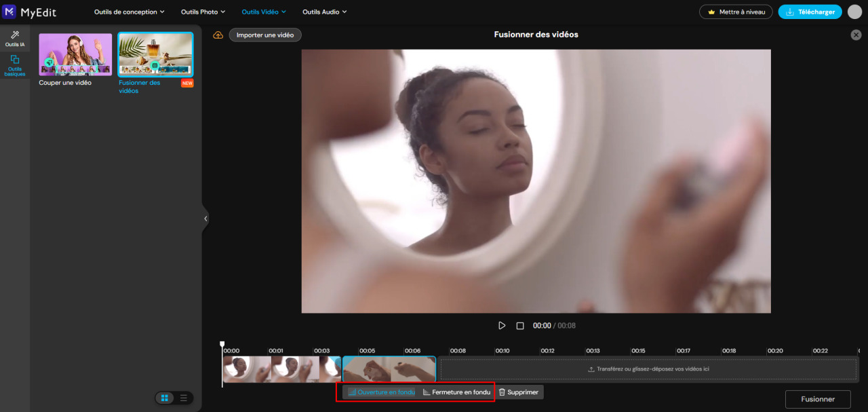Click the video drop zone in timeline
868x412 pixels.
(648, 369)
